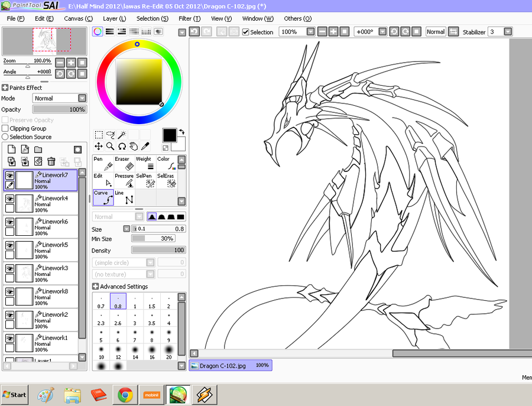532x406 pixels.
Task: Hide the Linework4 layer
Action: click(9, 199)
